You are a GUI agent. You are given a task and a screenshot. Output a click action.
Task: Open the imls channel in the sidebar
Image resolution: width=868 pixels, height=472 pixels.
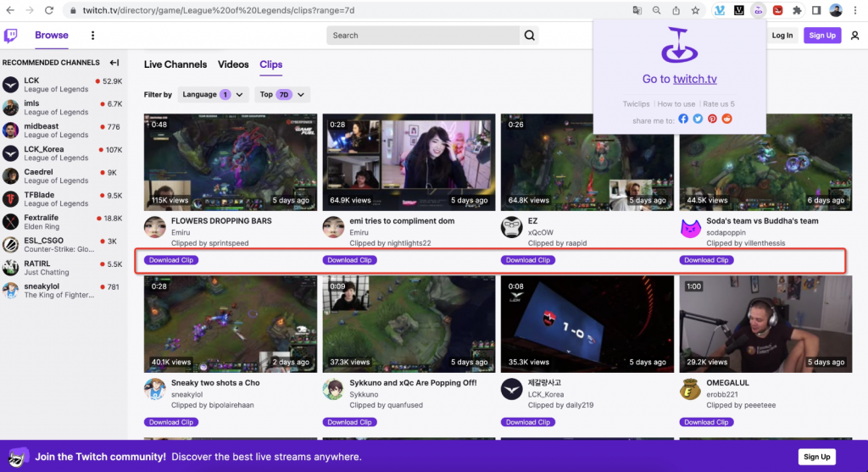[x=62, y=108]
